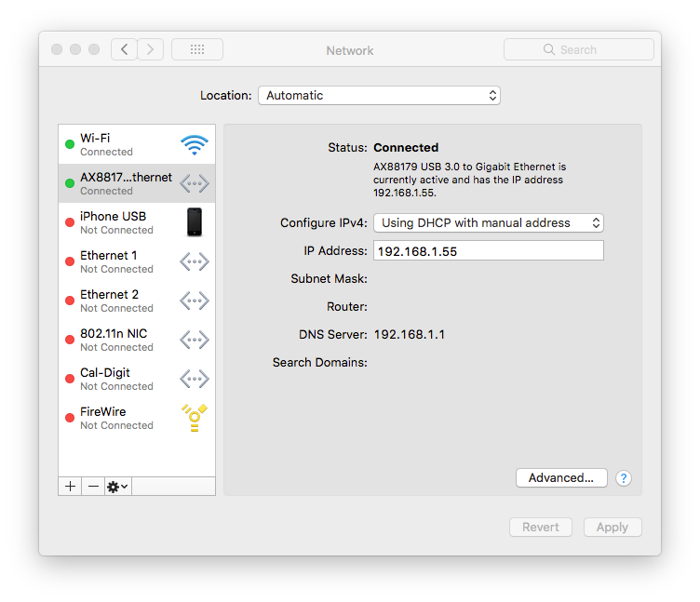Click the Connected status text
This screenshot has width=700, height=602.
coord(406,148)
